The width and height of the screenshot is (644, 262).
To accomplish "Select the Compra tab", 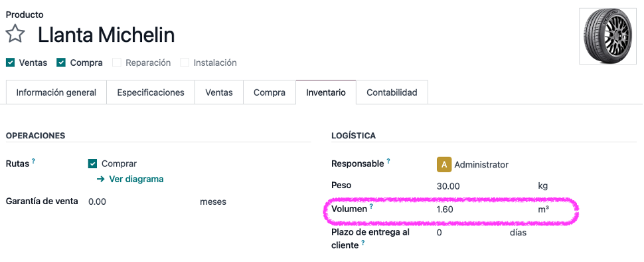I will (270, 92).
